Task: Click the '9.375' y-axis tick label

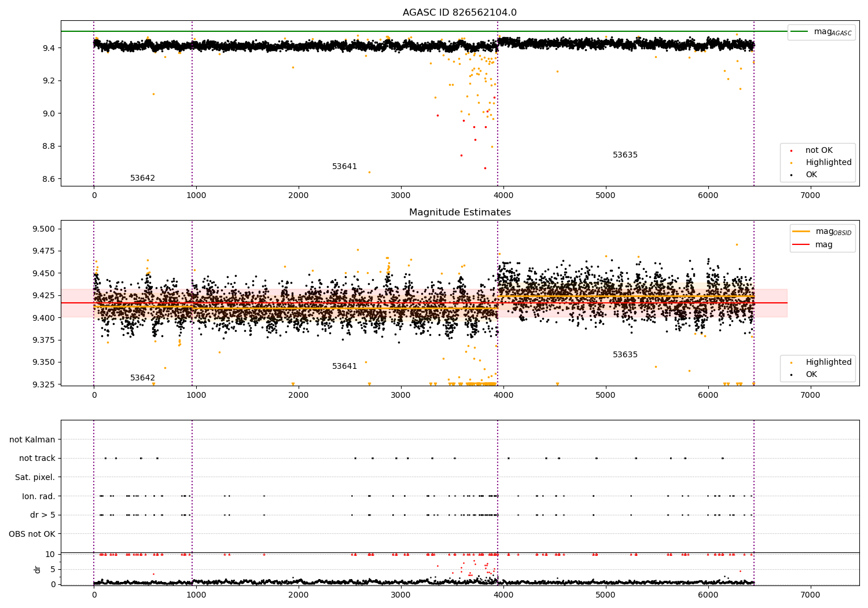Action: pos(44,340)
